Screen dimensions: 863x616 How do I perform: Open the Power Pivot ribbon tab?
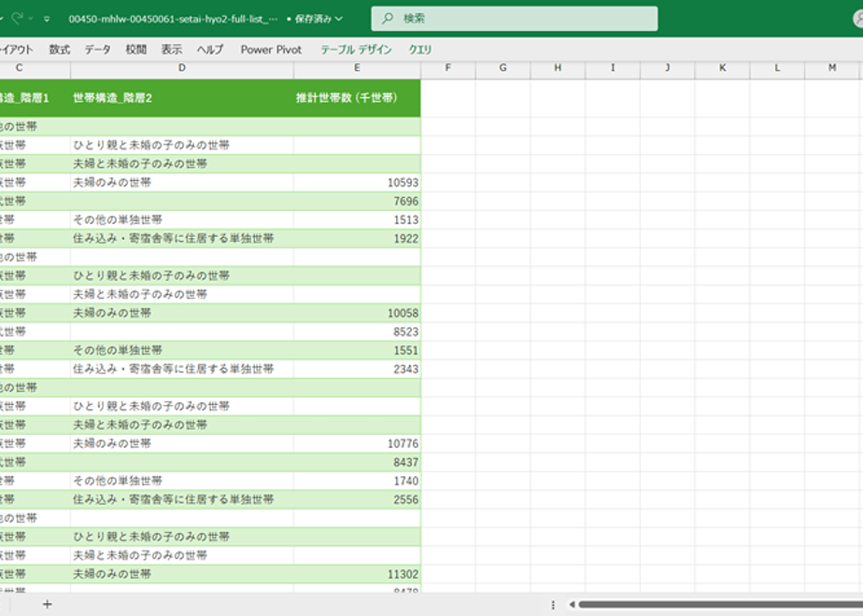point(272,49)
